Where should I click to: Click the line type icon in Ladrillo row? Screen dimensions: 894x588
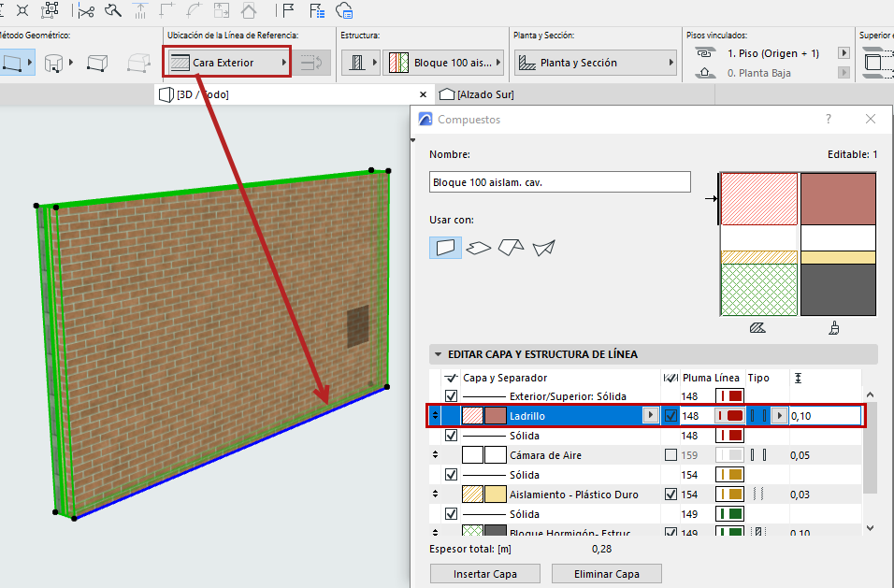coord(758,415)
